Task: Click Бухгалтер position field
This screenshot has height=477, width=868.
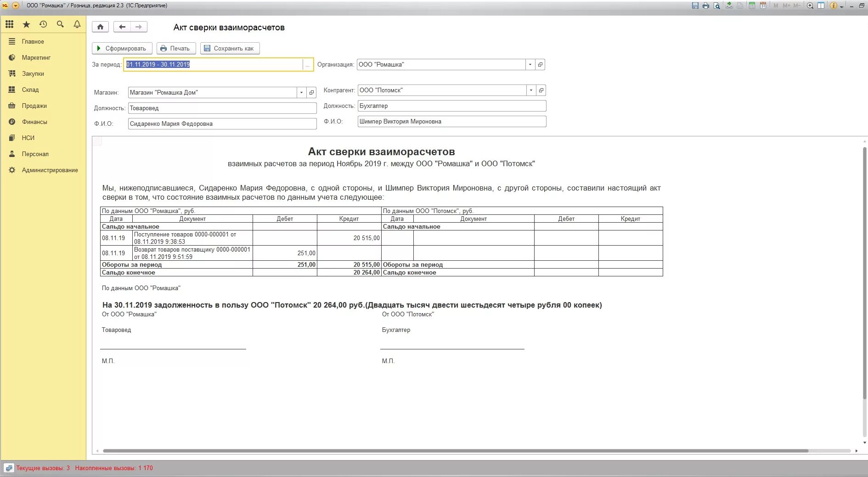Action: click(x=452, y=106)
